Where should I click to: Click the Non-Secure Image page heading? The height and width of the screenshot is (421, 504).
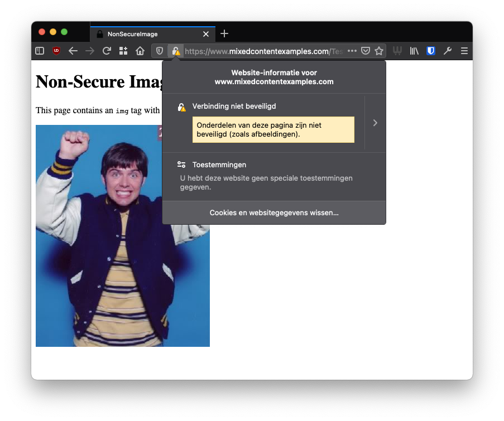(99, 81)
